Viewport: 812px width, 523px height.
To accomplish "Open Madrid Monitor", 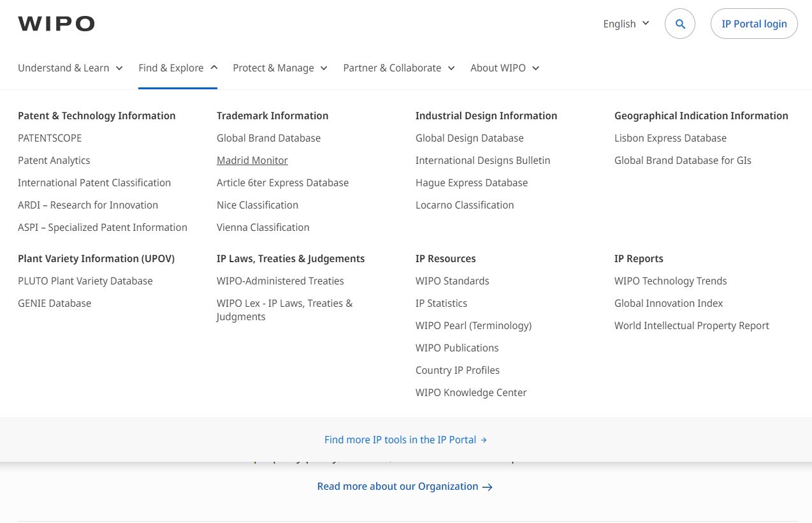I will (252, 161).
